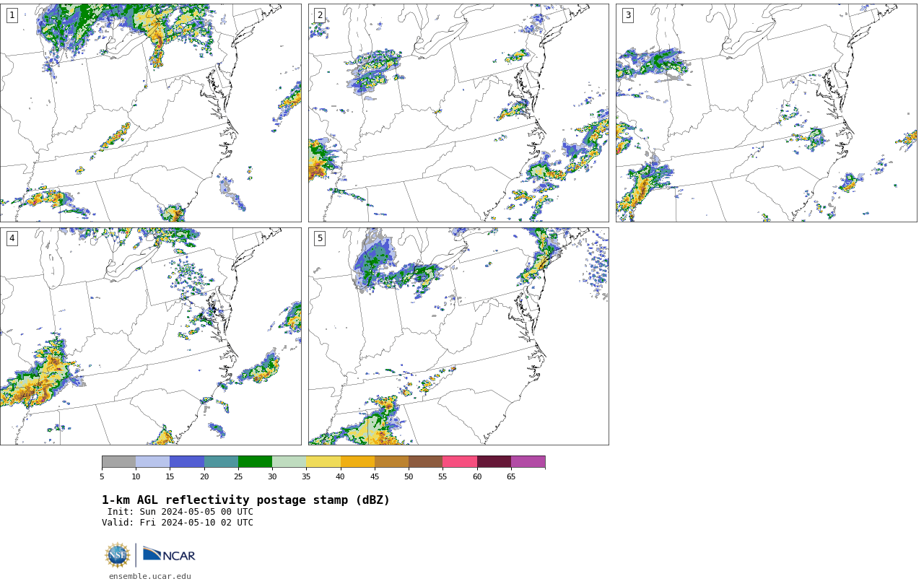Click the NSF logo icon
The width and height of the screenshot is (924, 584).
118,555
